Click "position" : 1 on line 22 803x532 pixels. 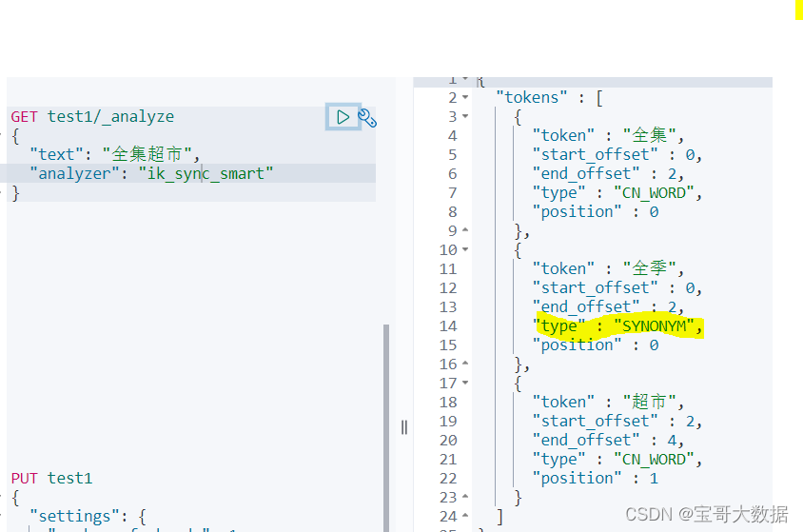pyautogui.click(x=595, y=479)
